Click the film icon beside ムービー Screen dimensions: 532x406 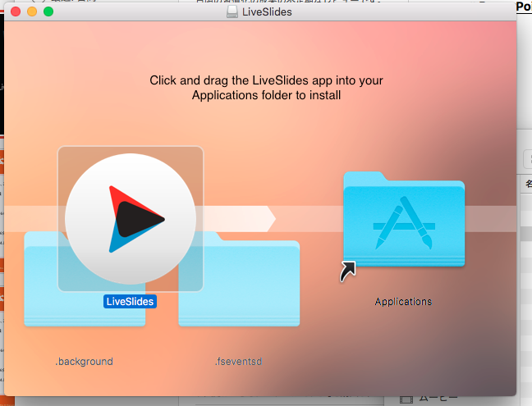(406, 400)
